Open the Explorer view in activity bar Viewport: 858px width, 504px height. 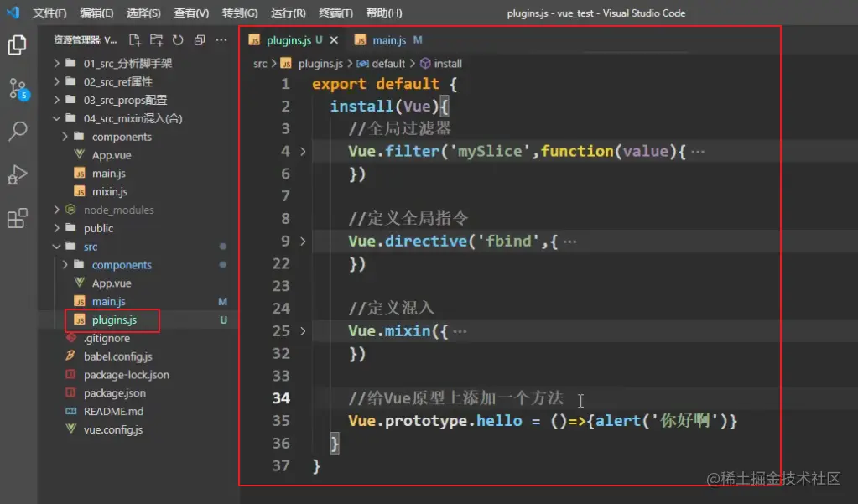(18, 45)
